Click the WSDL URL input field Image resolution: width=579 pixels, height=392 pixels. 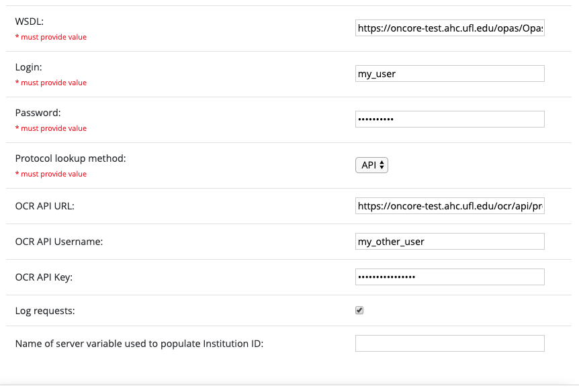[449, 28]
